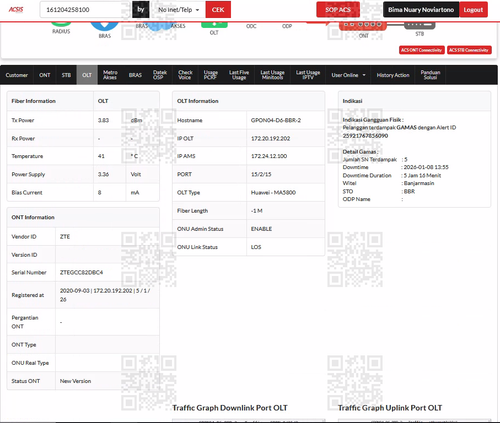
Task: Select the blue BRAS icon in topology
Action: pos(104,26)
